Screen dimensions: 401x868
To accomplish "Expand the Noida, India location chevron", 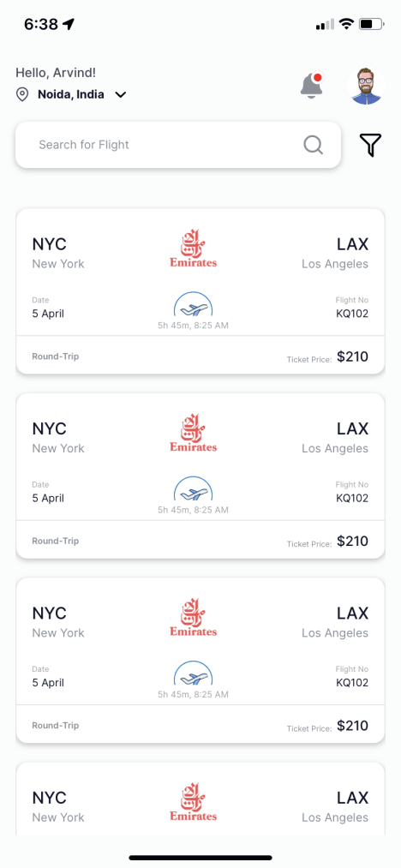I will pyautogui.click(x=121, y=94).
